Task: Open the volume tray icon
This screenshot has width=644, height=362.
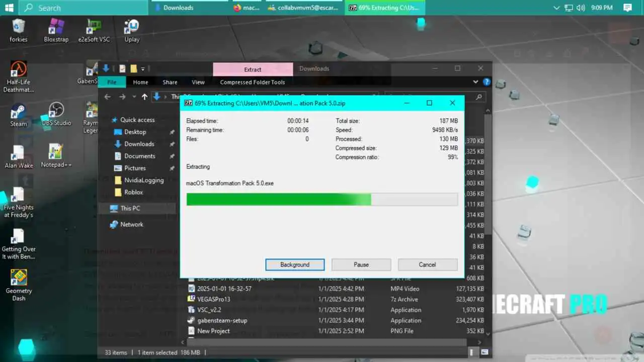Action: pyautogui.click(x=581, y=8)
